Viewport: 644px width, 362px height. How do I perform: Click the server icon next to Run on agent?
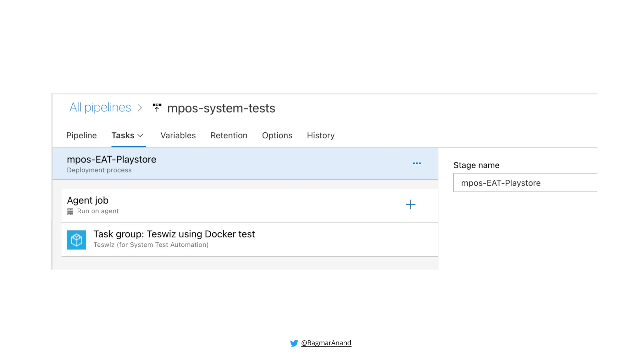(x=70, y=212)
